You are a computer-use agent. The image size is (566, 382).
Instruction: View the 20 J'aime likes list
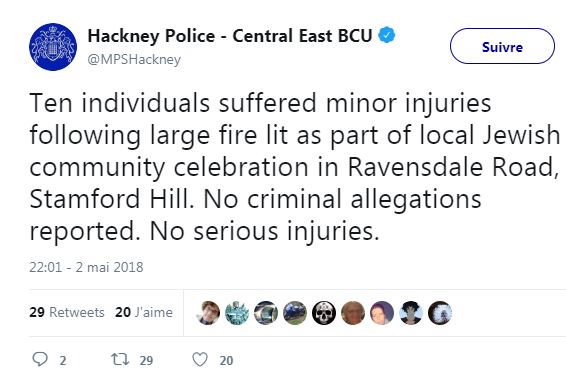[x=144, y=312]
